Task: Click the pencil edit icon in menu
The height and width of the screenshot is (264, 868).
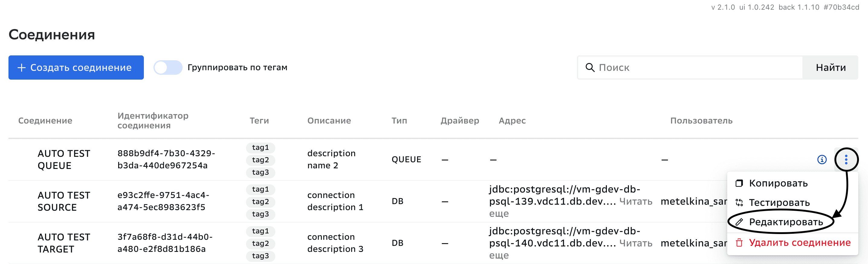Action: [739, 222]
